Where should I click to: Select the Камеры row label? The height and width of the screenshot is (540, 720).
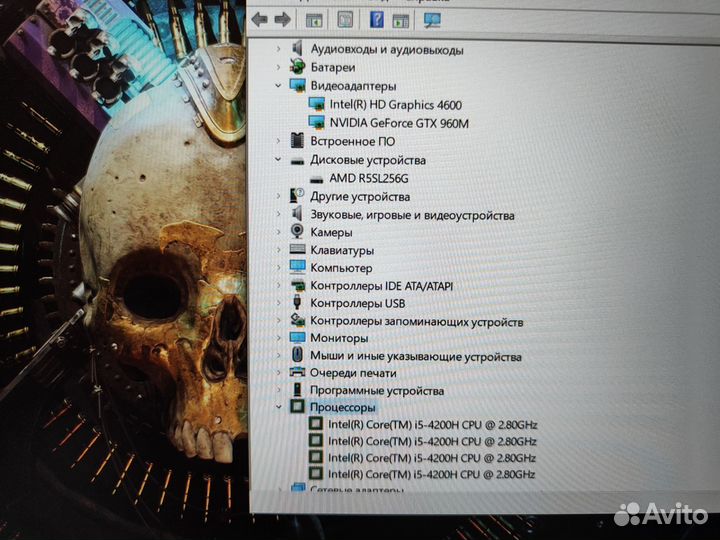[x=331, y=232]
